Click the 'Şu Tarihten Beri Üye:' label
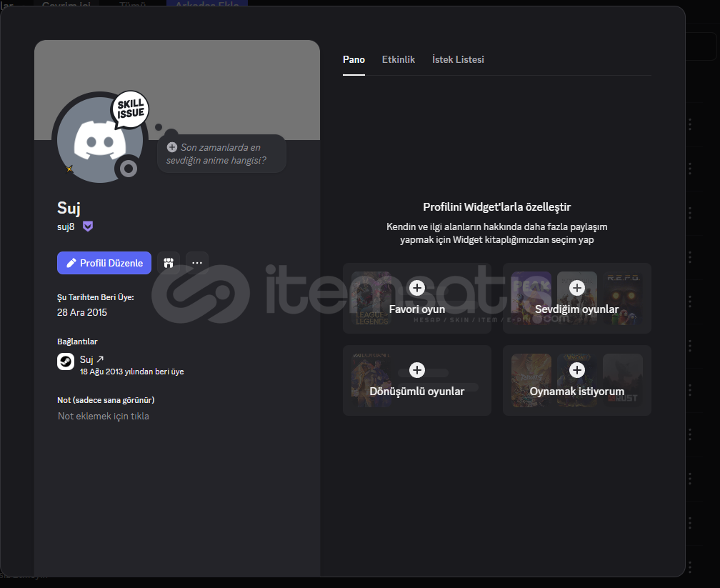Viewport: 720px width, 588px height. tap(96, 297)
